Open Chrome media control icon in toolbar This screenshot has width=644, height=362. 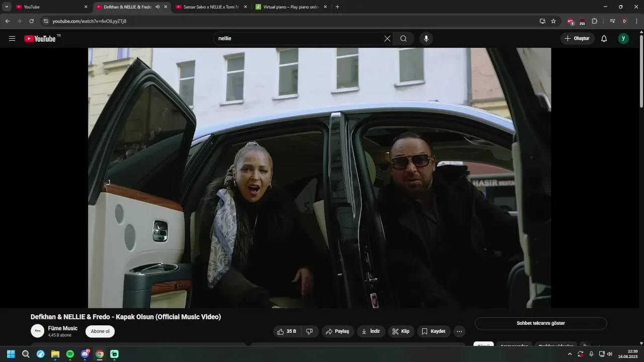tap(612, 21)
